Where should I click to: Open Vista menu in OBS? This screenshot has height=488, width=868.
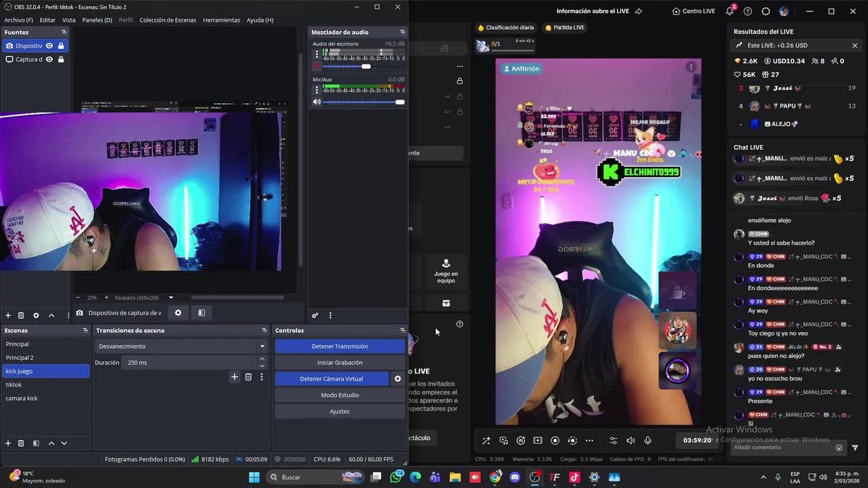tap(69, 20)
